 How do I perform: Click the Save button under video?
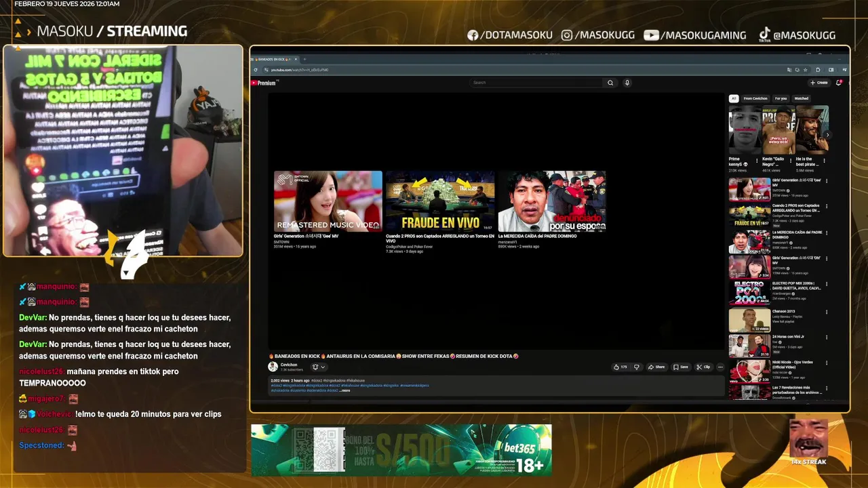tap(680, 367)
